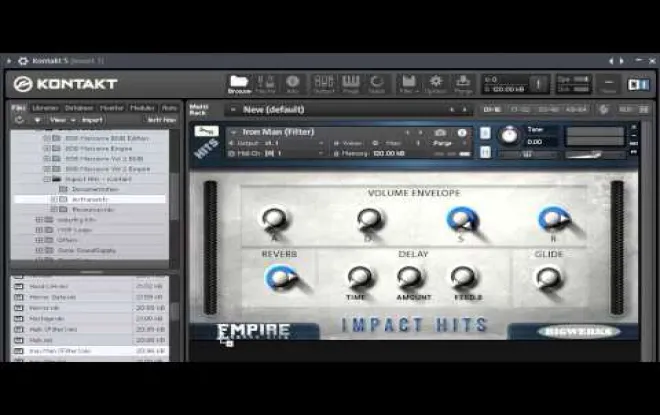Remove the Iron Man instrument with X
The width and height of the screenshot is (660, 415).
[633, 127]
